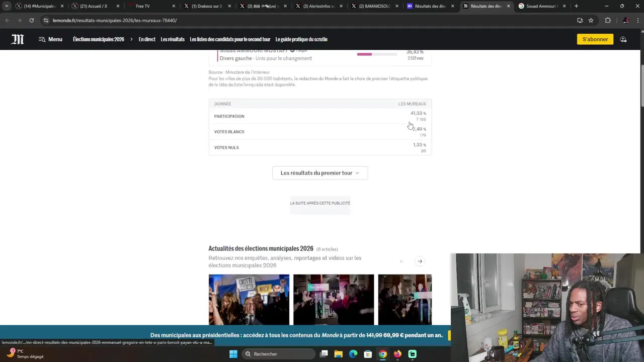Launch Microsoft Edge from the taskbar
This screenshot has height=362, width=644.
[x=353, y=354]
